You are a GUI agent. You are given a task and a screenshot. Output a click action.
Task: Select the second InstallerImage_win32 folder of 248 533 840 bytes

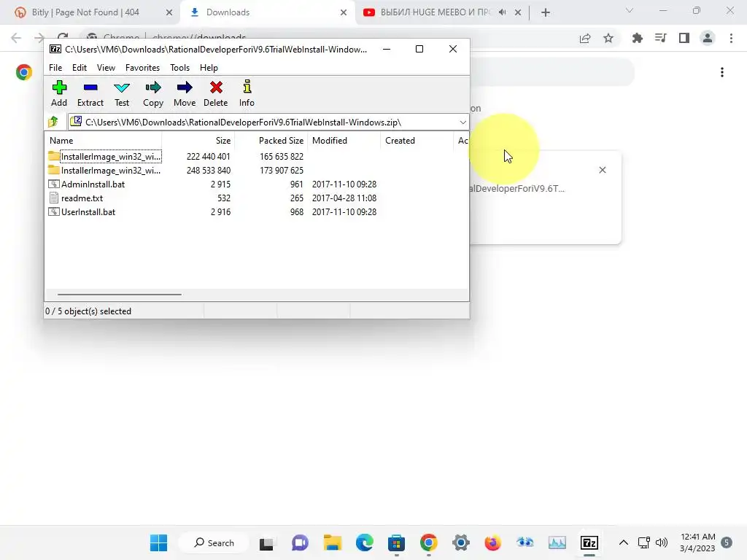[x=105, y=171]
